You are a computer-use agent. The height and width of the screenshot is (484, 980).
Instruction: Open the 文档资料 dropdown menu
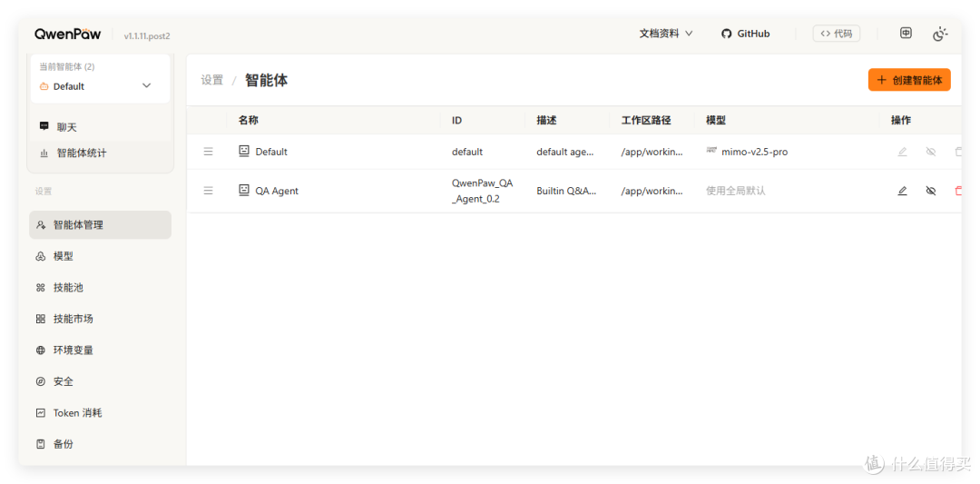tap(666, 34)
